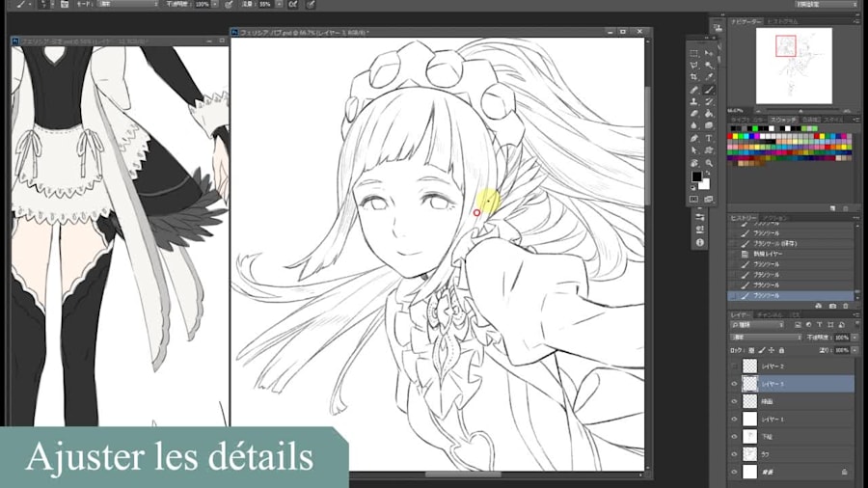Open brush opacity slider arrow in options bar

click(215, 4)
